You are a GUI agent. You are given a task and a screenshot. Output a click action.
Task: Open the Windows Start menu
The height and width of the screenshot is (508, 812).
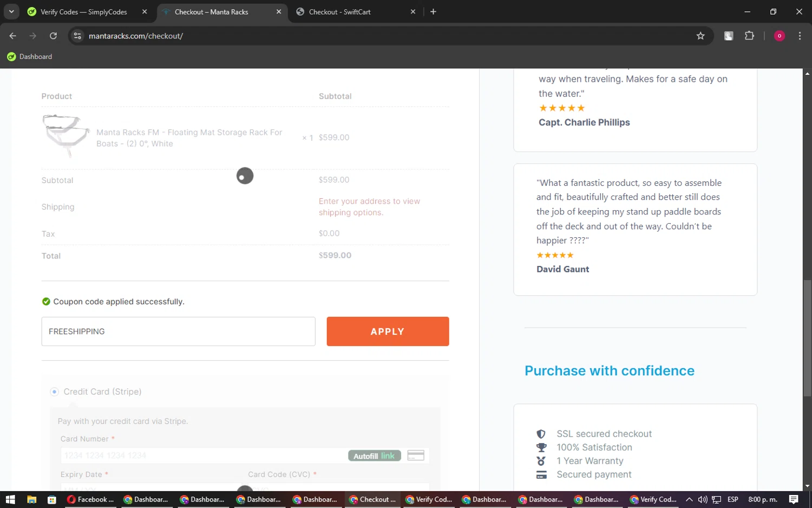coord(10,499)
